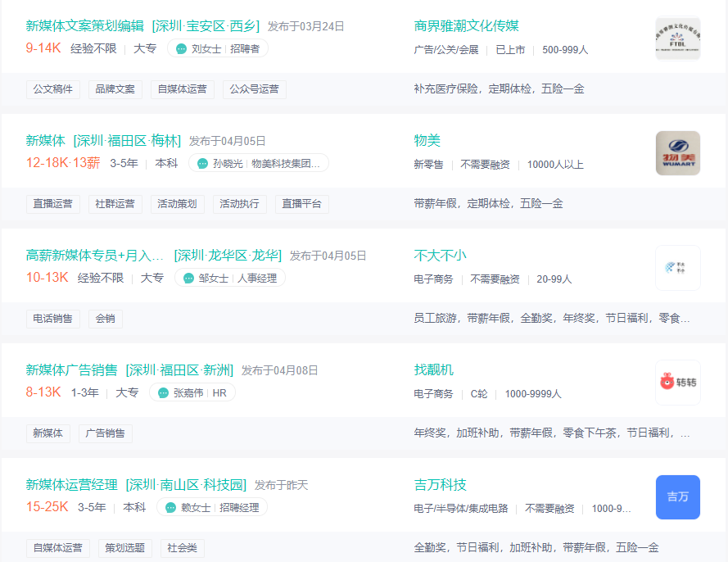Click the 不大不小 company logo thumbnail
Image resolution: width=728 pixels, height=562 pixels.
point(677,268)
